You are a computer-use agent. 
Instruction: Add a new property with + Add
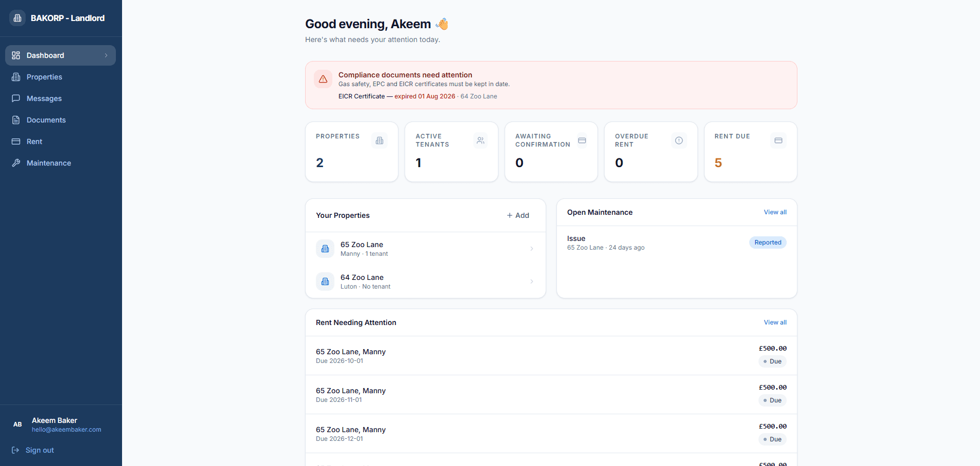tap(518, 215)
